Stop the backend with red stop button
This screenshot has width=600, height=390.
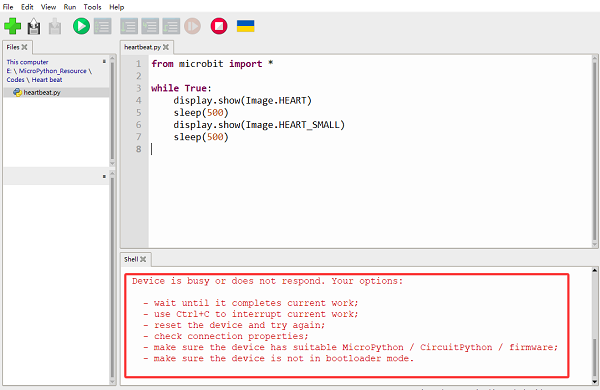pos(219,26)
